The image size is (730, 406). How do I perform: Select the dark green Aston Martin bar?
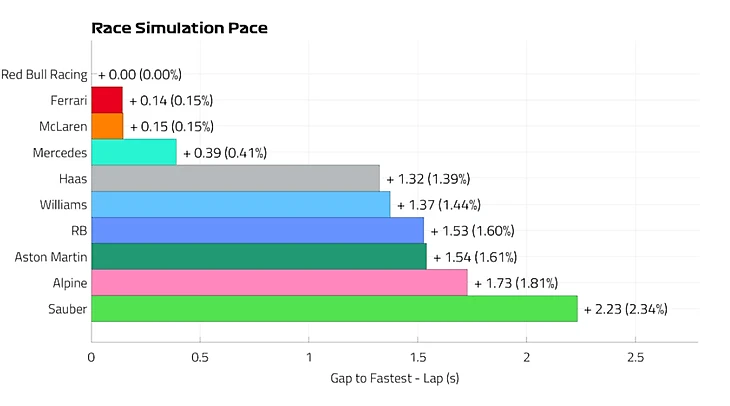tap(259, 257)
